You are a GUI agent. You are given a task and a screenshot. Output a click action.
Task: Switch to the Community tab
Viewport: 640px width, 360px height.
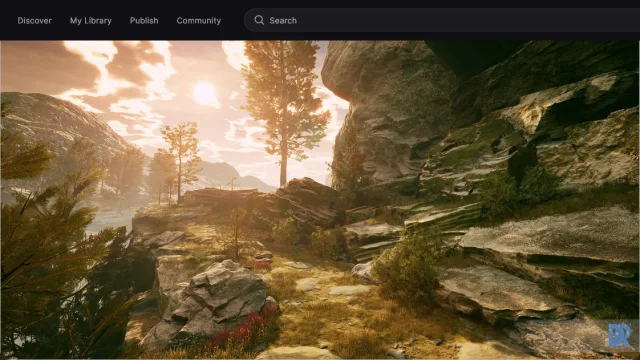pos(199,20)
